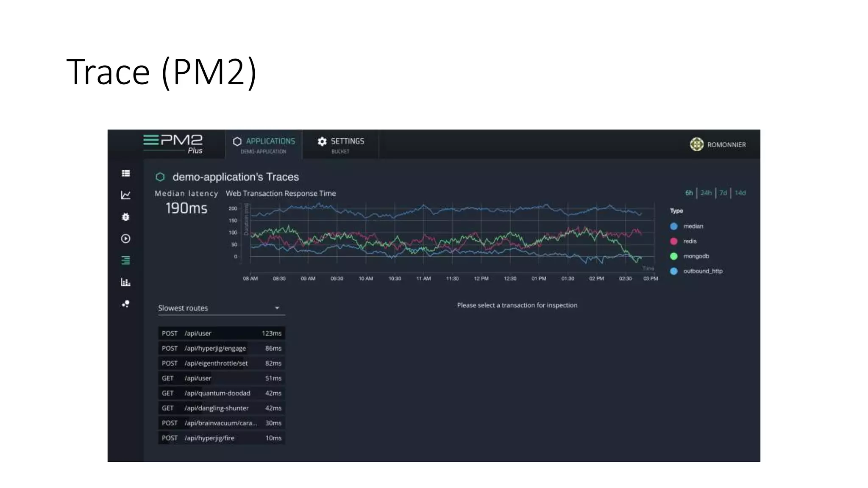Open the process list sidebar icon
The width and height of the screenshot is (868, 488).
125,173
